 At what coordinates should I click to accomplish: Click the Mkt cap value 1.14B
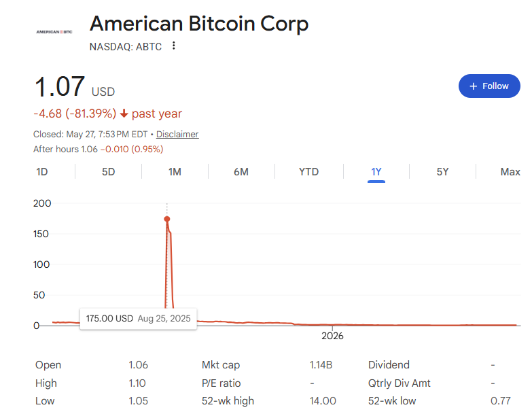(321, 365)
